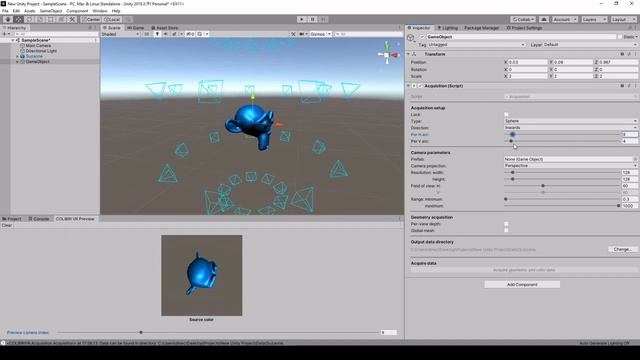The height and width of the screenshot is (360, 640).
Task: Open the scene camera settings icon
Action: [x=302, y=34]
